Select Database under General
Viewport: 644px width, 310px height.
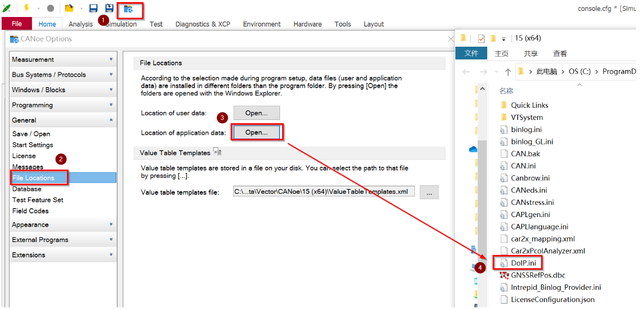(27, 189)
